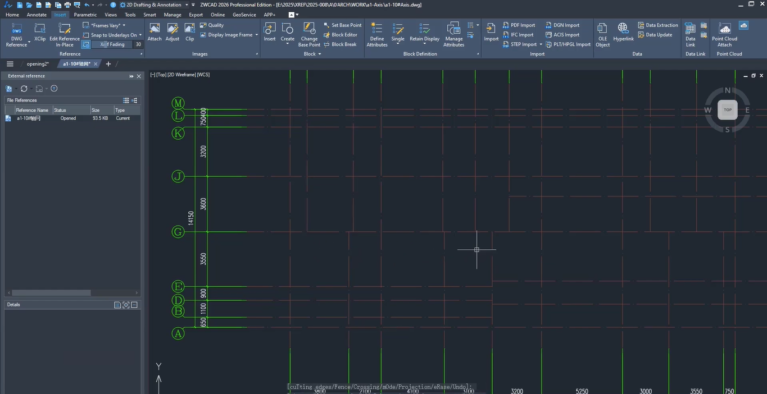The height and width of the screenshot is (394, 767).
Task: Open the Home ribbon tab
Action: click(x=12, y=15)
